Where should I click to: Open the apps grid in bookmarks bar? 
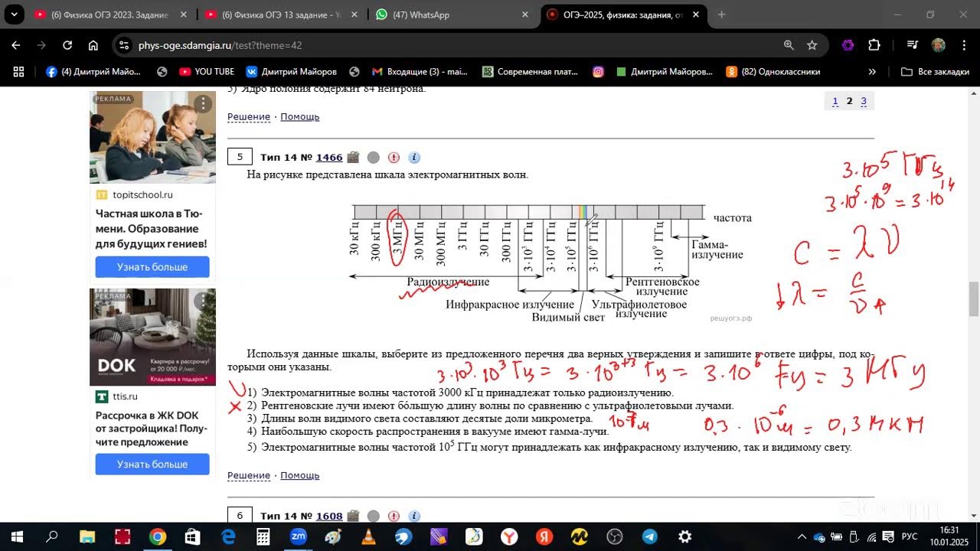[18, 71]
